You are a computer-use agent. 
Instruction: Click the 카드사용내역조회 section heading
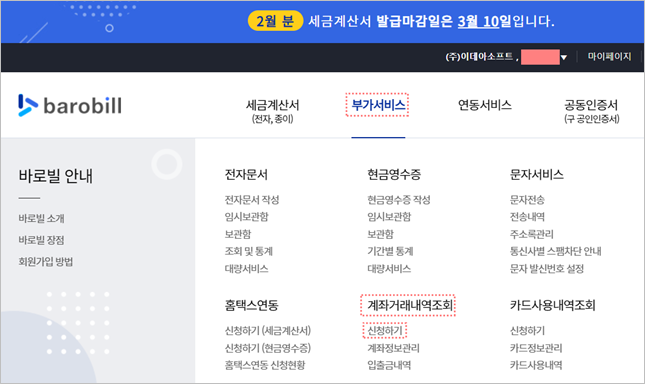pyautogui.click(x=553, y=305)
